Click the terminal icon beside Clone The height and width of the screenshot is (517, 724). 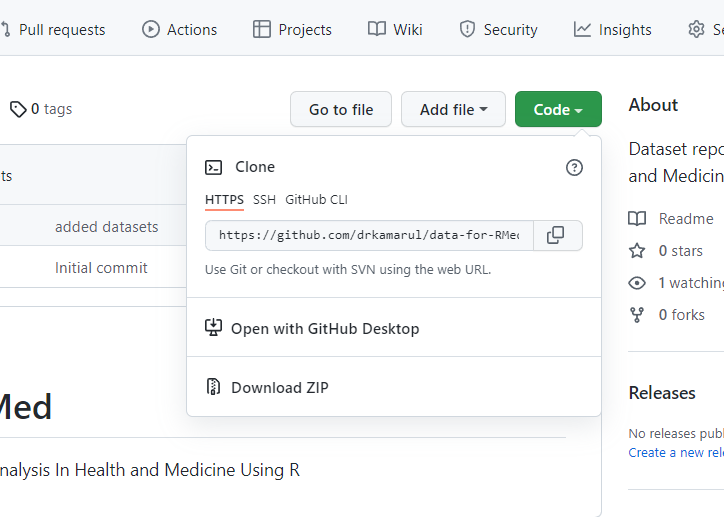[x=213, y=167]
